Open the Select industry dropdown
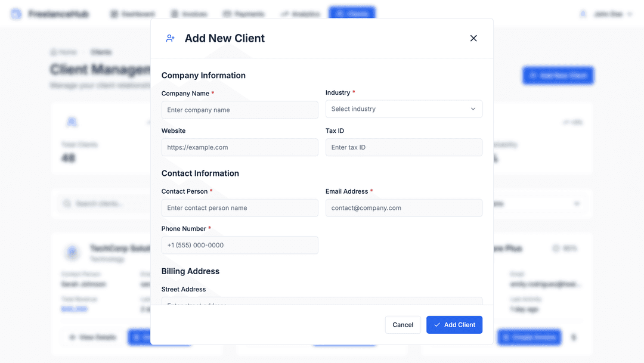 [404, 109]
